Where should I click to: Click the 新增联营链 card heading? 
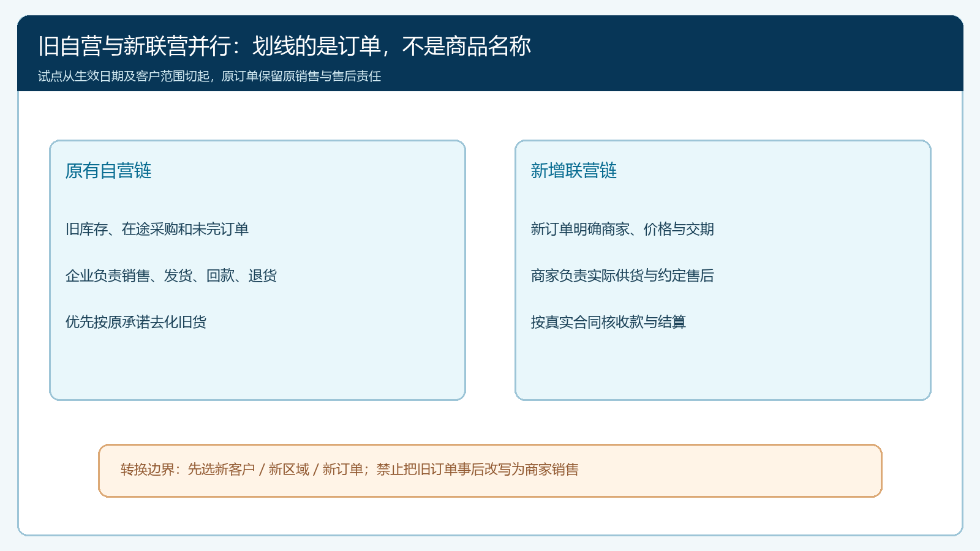(x=574, y=171)
